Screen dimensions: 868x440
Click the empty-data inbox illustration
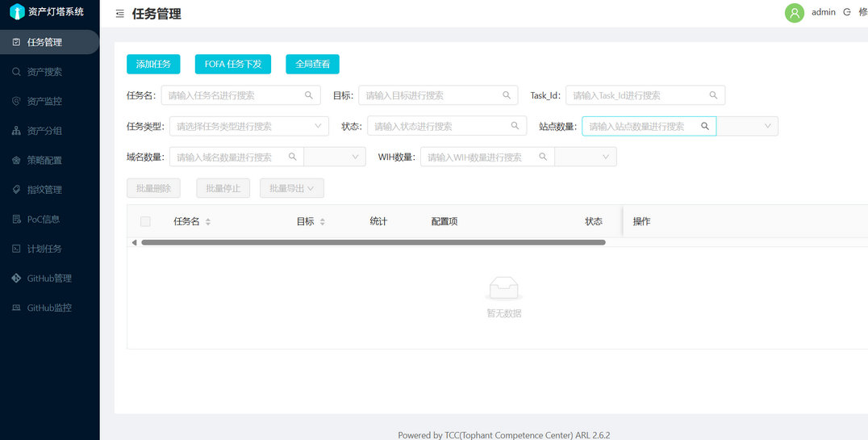click(x=503, y=289)
